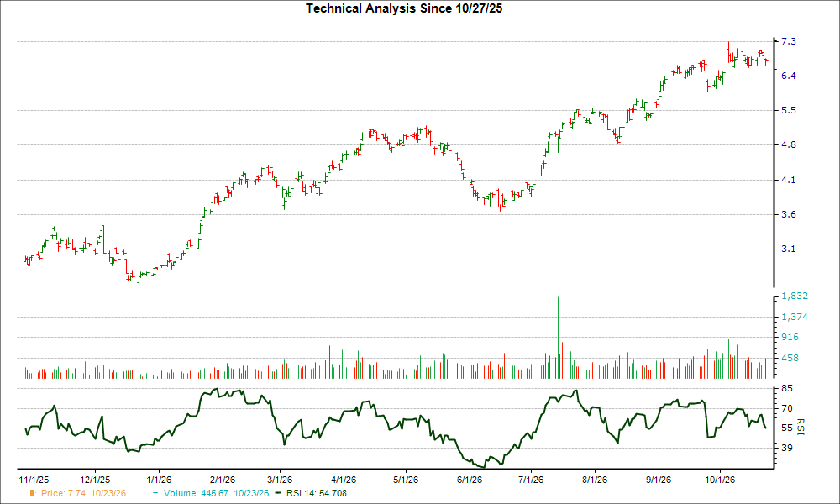The height and width of the screenshot is (504, 840).
Task: Click the 39 RSI axis label
Action: [787, 448]
